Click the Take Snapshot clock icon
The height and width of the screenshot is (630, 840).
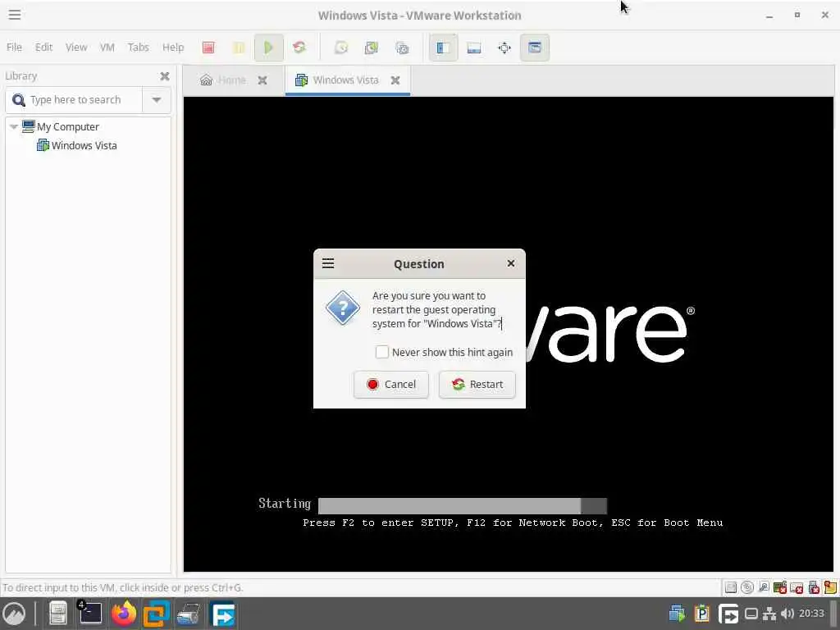[341, 47]
